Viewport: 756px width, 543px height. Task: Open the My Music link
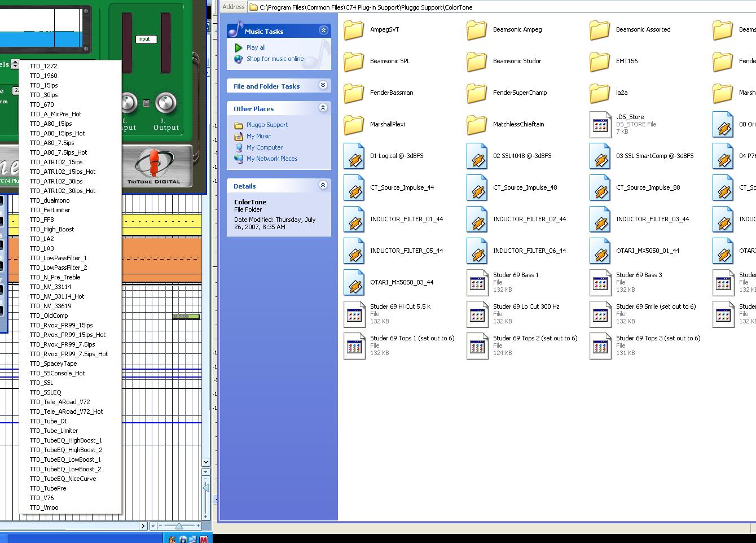(x=258, y=136)
